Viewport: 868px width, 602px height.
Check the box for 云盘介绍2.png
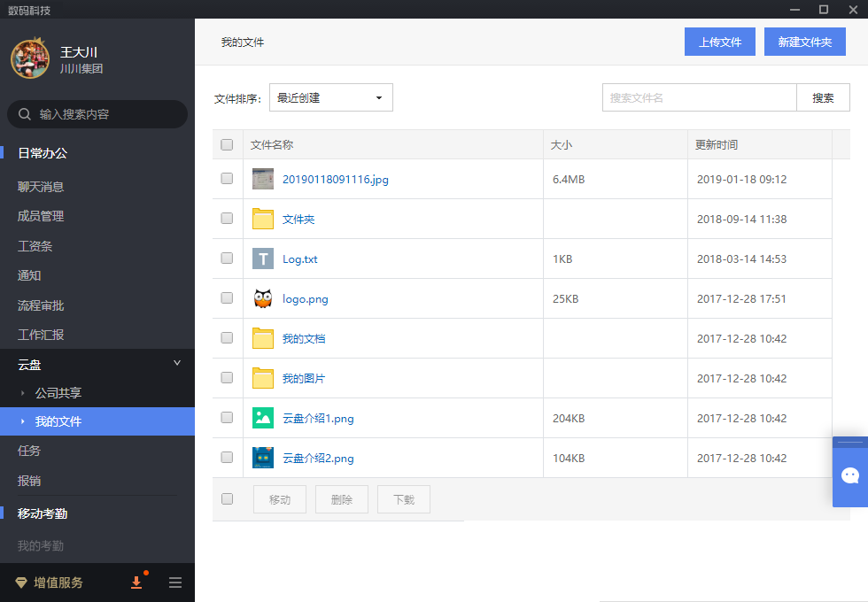pyautogui.click(x=227, y=457)
